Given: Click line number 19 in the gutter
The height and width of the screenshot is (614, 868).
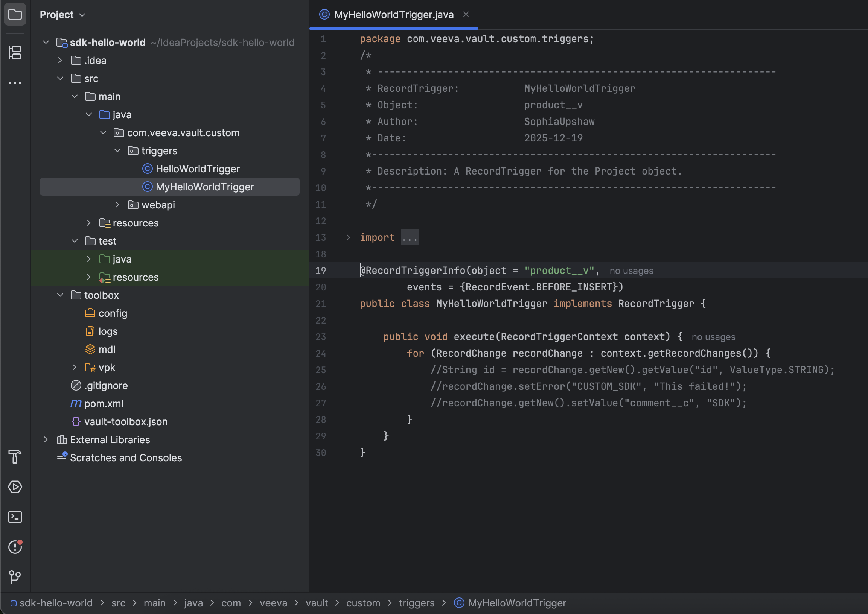Looking at the screenshot, I should (321, 271).
